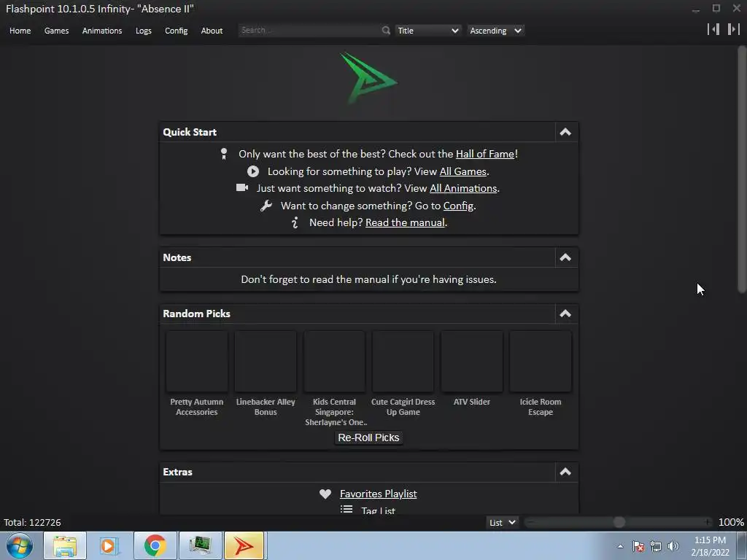Click the page vertical scrollbar

point(742,169)
